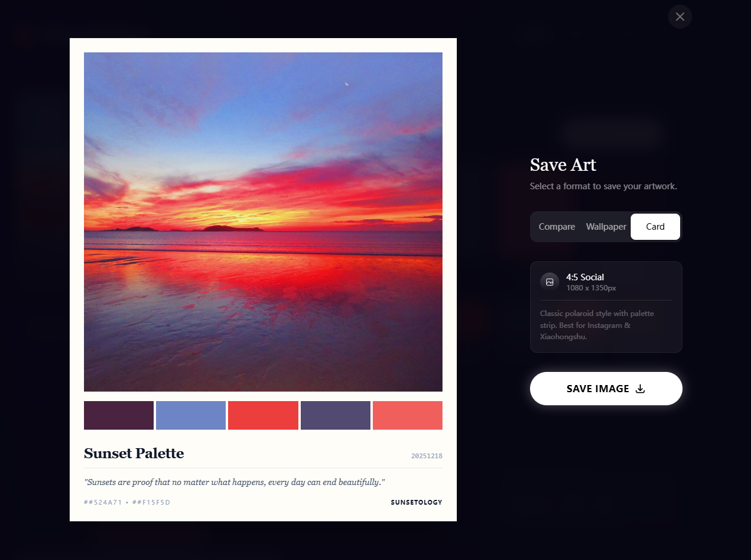
Task: Click the SUNSETOLOGY brand label
Action: click(416, 502)
